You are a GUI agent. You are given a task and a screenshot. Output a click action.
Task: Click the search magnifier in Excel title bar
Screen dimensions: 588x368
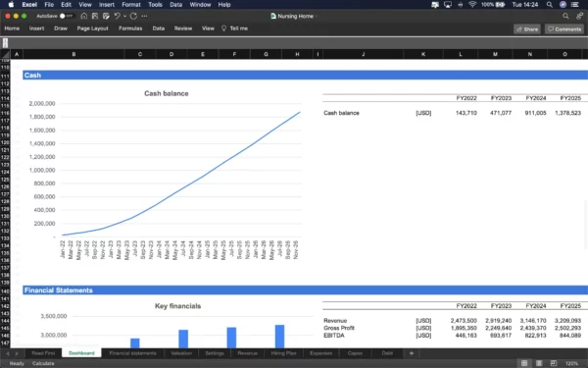tap(565, 16)
